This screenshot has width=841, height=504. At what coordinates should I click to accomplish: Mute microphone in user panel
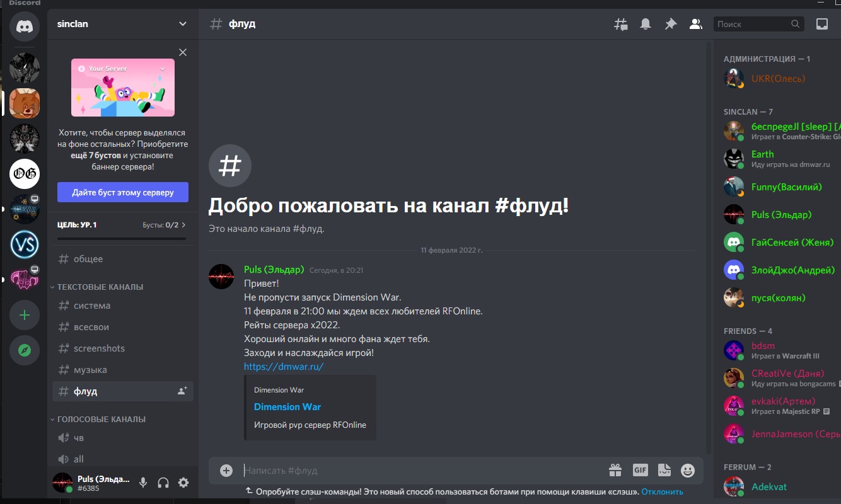pos(143,483)
